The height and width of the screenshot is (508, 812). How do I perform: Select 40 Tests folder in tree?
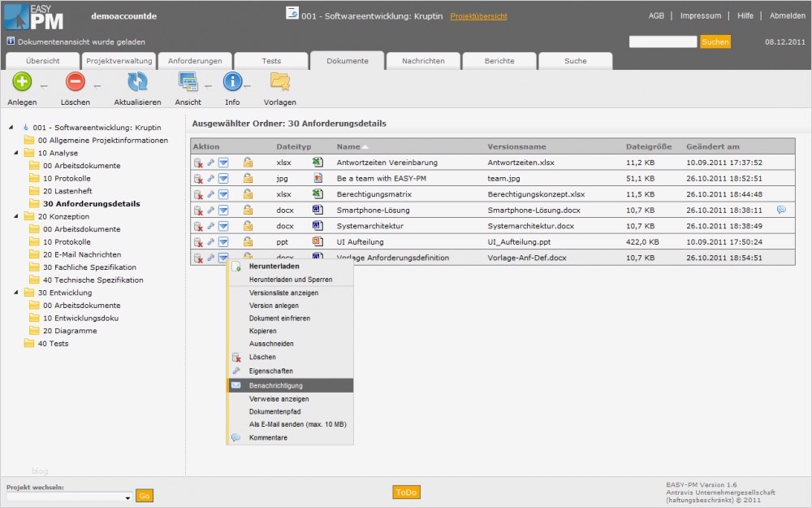[x=53, y=343]
